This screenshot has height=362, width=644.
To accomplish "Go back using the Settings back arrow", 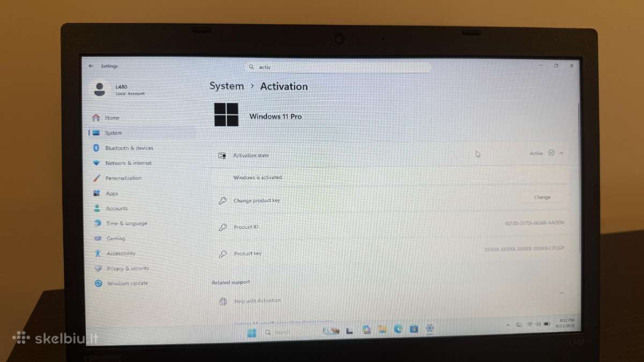I will tap(91, 66).
